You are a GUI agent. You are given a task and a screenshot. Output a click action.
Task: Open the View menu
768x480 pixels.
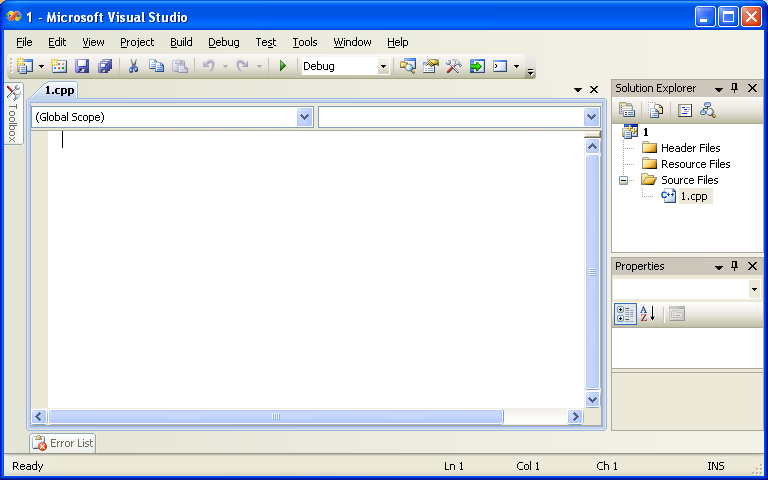pos(93,42)
